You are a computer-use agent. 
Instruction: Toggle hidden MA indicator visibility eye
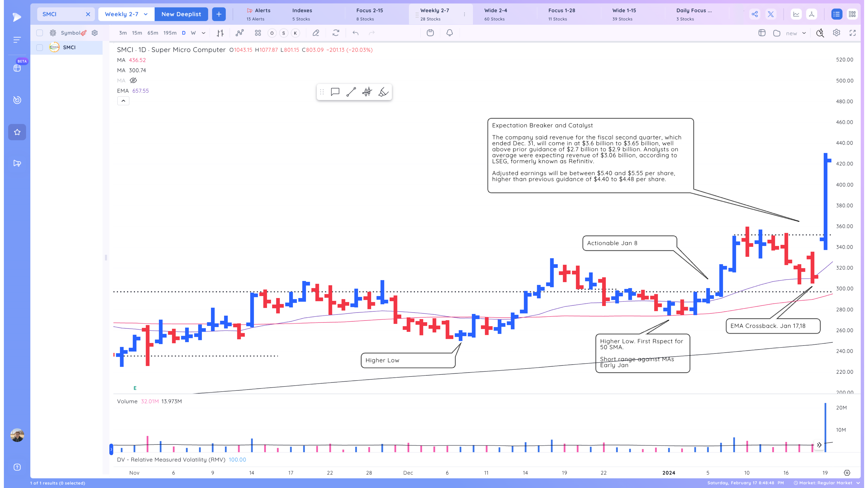(x=133, y=80)
